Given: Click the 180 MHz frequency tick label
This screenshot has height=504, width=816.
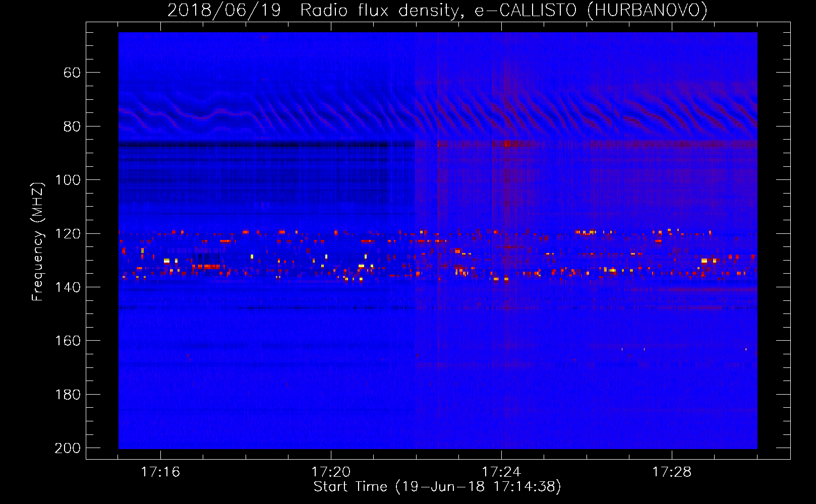Looking at the screenshot, I should pos(68,395).
